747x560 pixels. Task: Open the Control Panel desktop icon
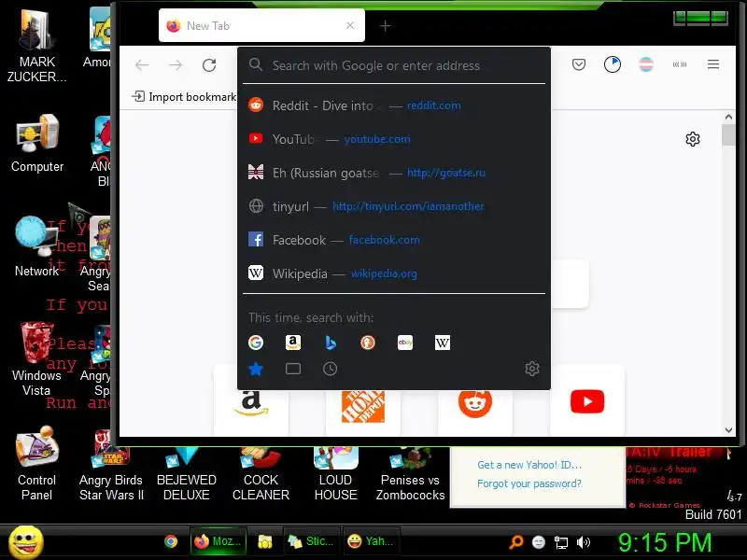[36, 463]
